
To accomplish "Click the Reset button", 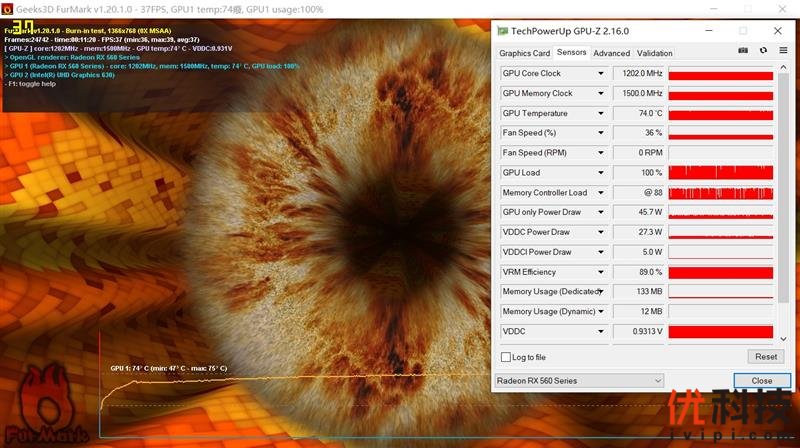I will point(766,357).
